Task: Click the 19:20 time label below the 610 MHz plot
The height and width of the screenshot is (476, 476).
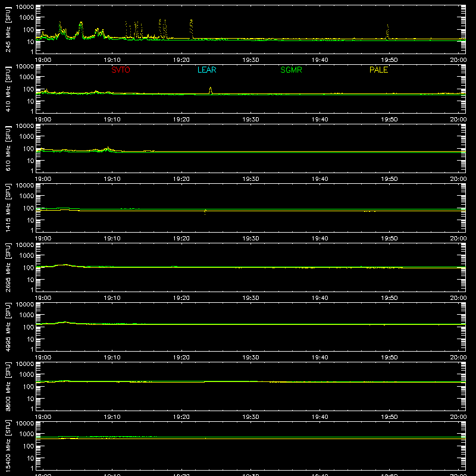Action: pyautogui.click(x=181, y=179)
